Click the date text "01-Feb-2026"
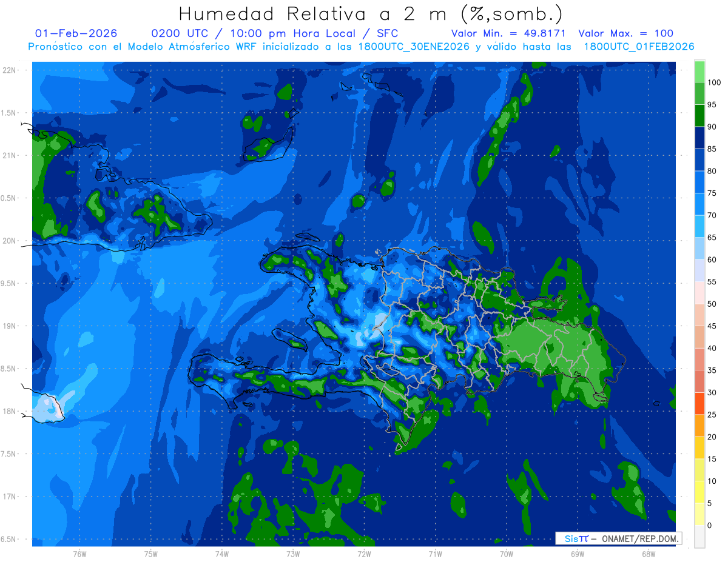728x562 pixels. [x=76, y=33]
